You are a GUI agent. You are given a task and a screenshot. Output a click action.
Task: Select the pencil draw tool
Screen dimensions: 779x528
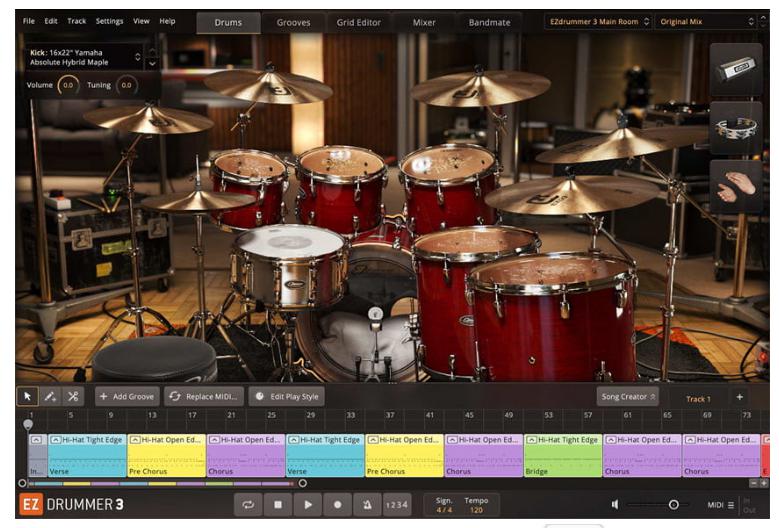(50, 396)
